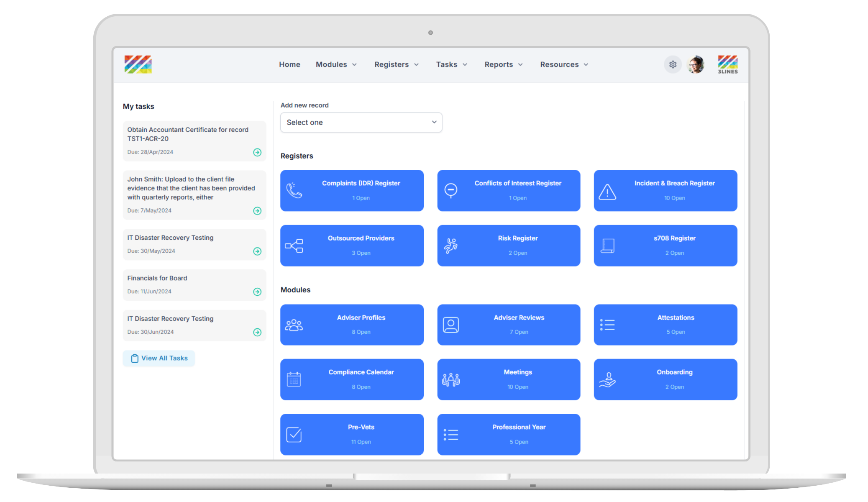The width and height of the screenshot is (868, 502).
Task: Click the Onboarding hand icon
Action: click(607, 379)
